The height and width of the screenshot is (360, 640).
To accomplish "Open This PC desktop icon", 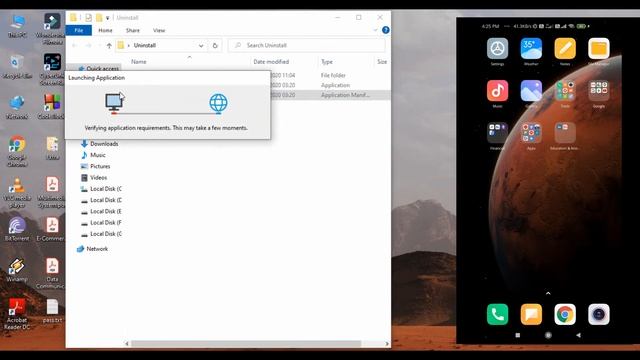I will click(x=17, y=26).
